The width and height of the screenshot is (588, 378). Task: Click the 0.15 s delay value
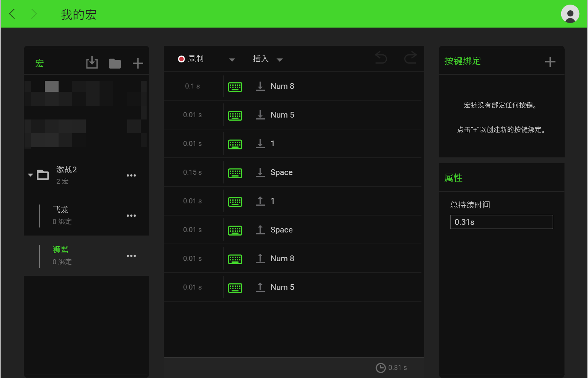(192, 172)
